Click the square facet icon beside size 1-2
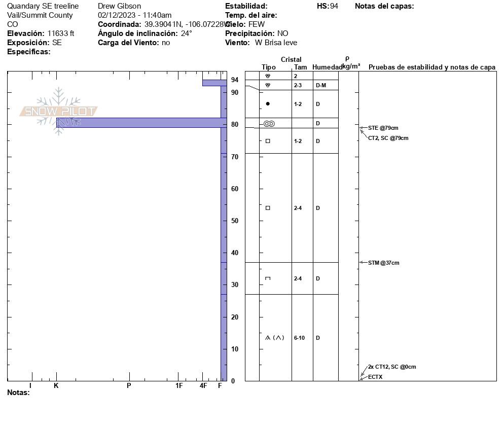This screenshot has height=426, width=504. click(268, 141)
